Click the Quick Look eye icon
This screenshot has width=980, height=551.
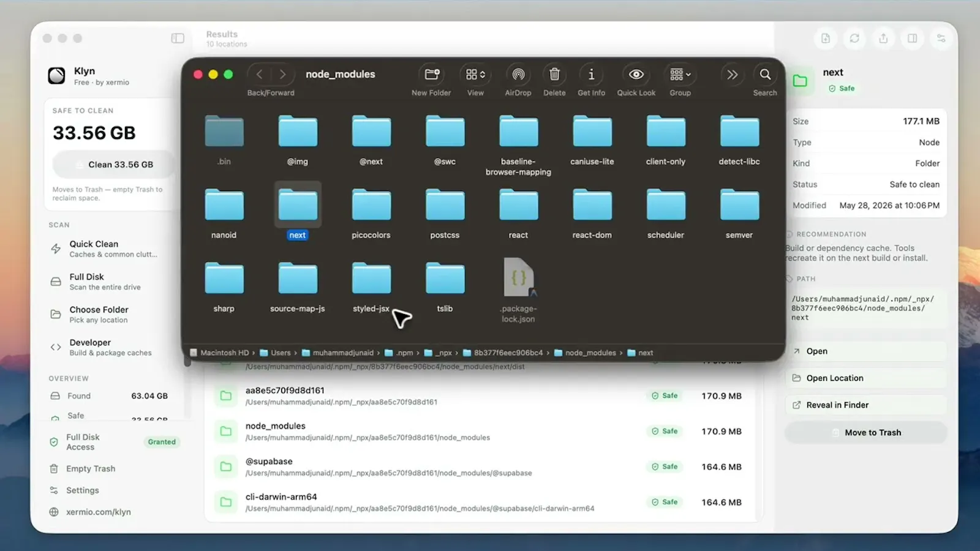pyautogui.click(x=636, y=74)
